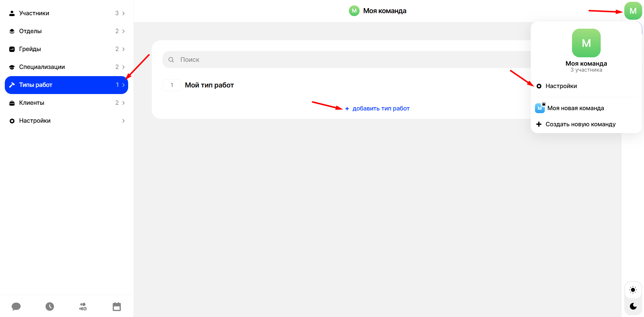
Task: Open Специализации in the sidebar
Action: pos(42,67)
